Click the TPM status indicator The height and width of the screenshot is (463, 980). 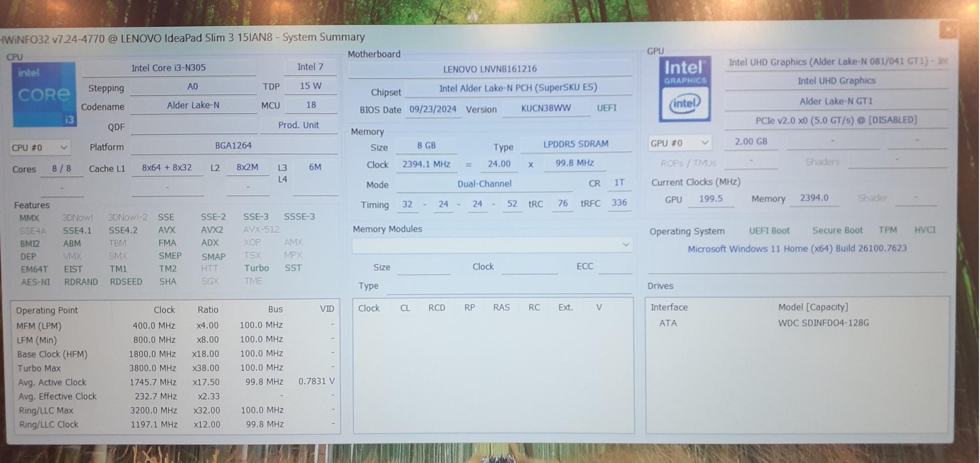click(887, 230)
